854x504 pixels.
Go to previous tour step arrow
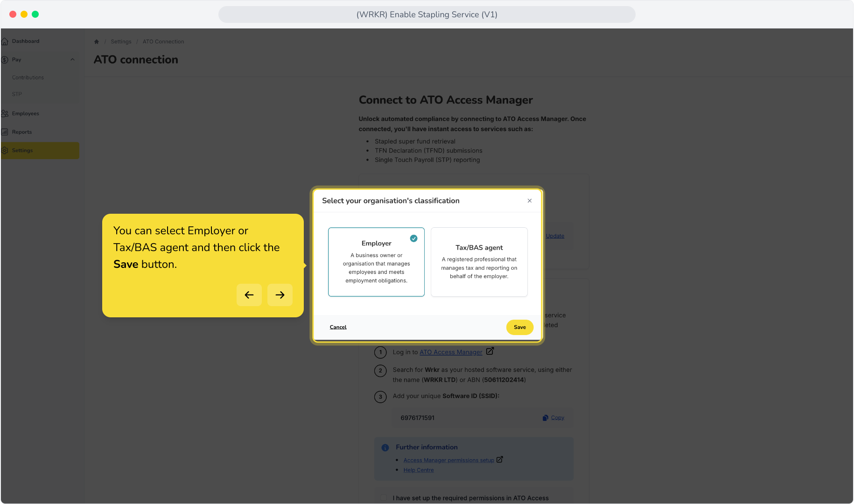click(249, 295)
